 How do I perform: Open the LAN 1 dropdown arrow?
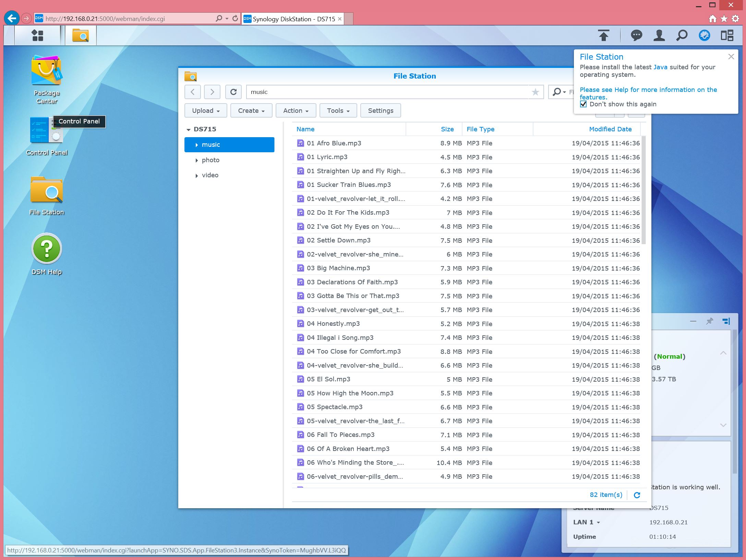coord(599,523)
